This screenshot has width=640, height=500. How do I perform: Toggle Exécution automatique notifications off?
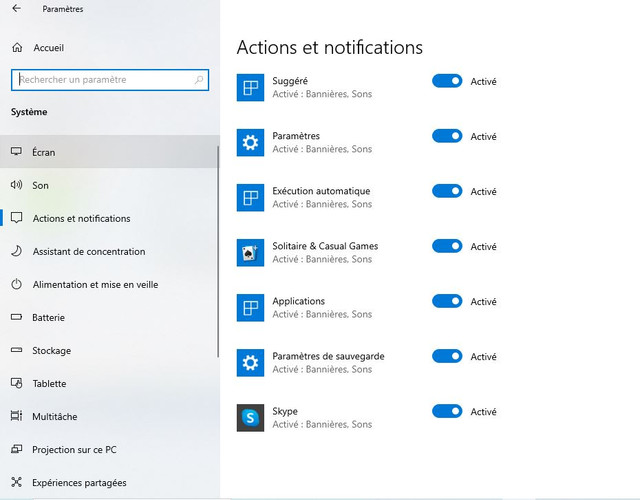447,191
